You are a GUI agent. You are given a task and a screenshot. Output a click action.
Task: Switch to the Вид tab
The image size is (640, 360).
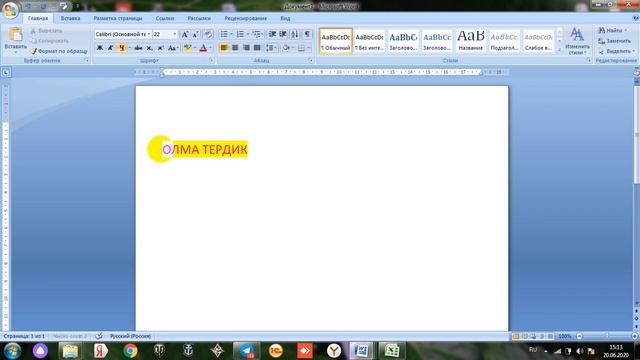point(285,18)
